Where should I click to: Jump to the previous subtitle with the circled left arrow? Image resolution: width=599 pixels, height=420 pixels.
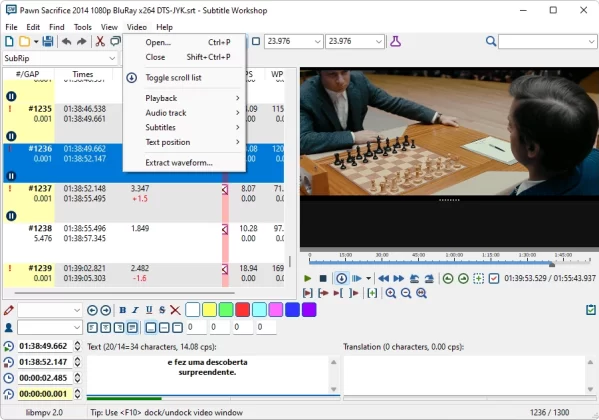click(92, 310)
